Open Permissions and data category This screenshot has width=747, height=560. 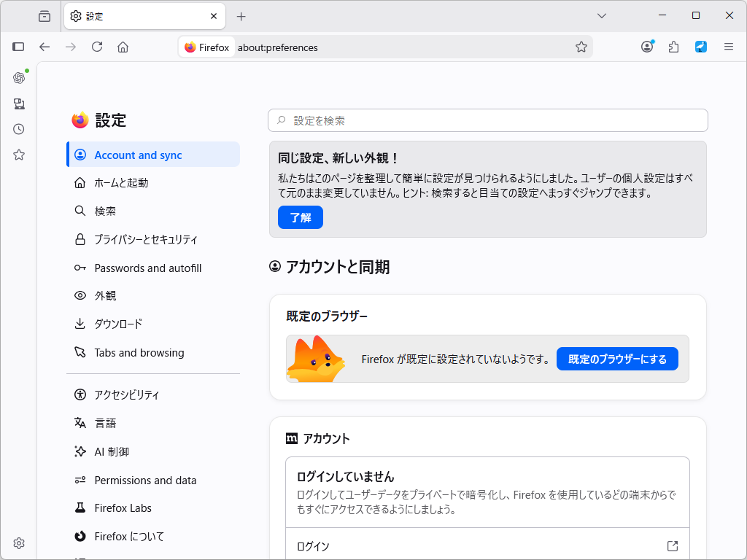click(x=153, y=480)
